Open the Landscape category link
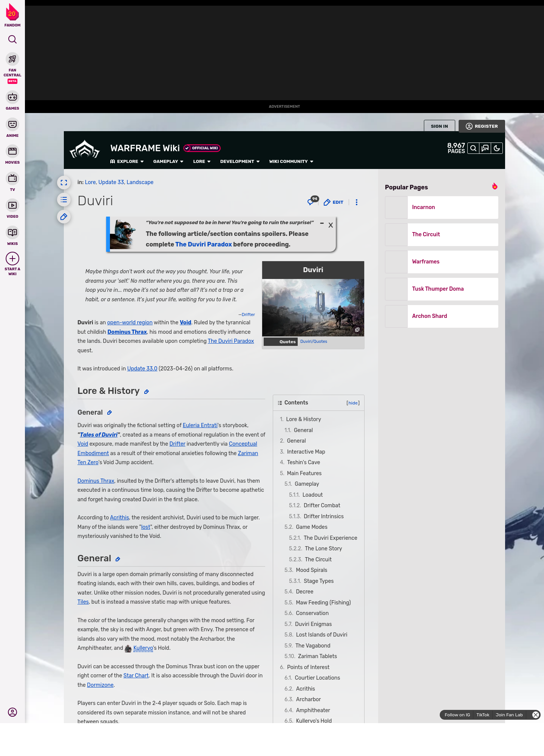Screen dimensions: 544x756 (140, 182)
